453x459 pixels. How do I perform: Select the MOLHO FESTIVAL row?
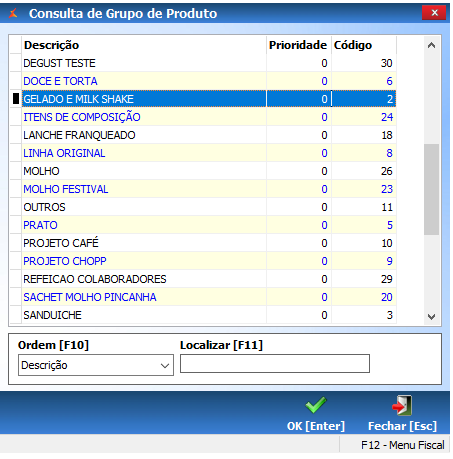pyautogui.click(x=209, y=189)
